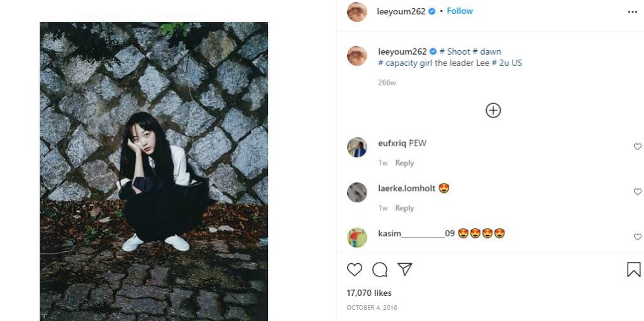Reply to laerke.lomholt's comment
644x321 pixels.
(x=404, y=208)
